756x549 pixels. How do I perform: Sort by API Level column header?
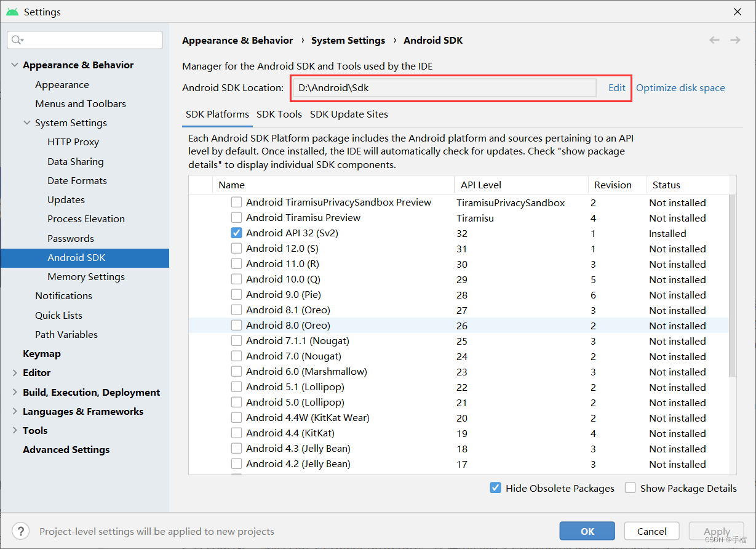coord(522,185)
